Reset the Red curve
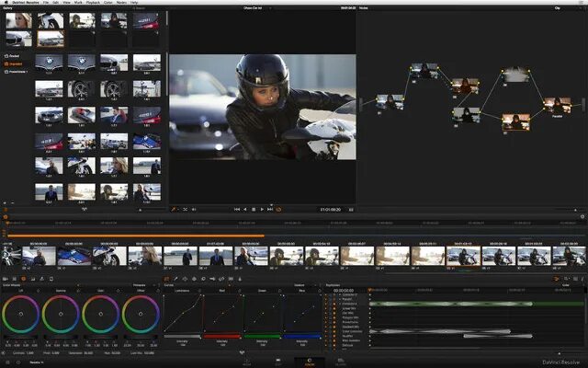Screen dimensions: 588x368 coord(241,291)
